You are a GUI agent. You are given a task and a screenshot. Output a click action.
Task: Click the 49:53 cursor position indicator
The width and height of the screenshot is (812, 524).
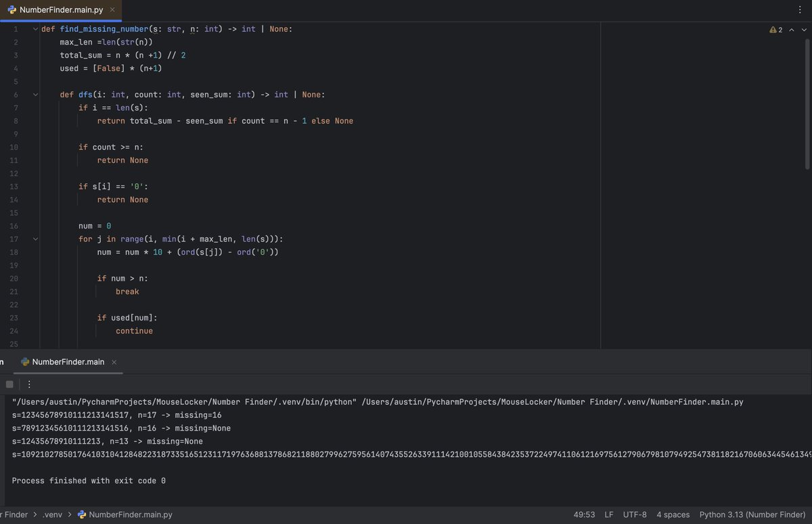click(x=584, y=515)
